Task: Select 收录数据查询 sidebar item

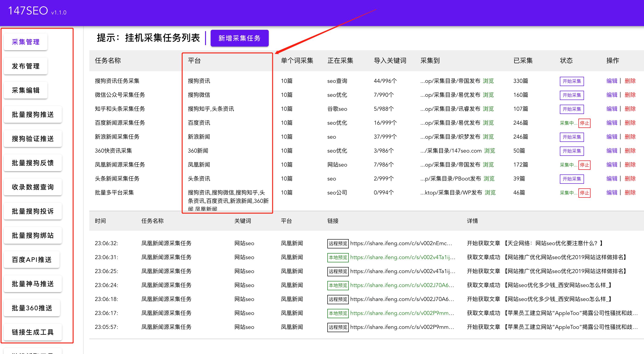Action: pos(33,187)
